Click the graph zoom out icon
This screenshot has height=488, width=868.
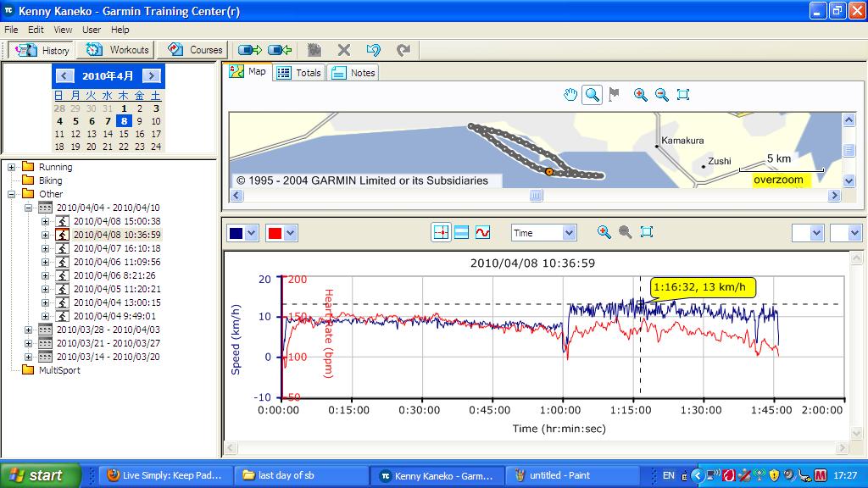(625, 232)
